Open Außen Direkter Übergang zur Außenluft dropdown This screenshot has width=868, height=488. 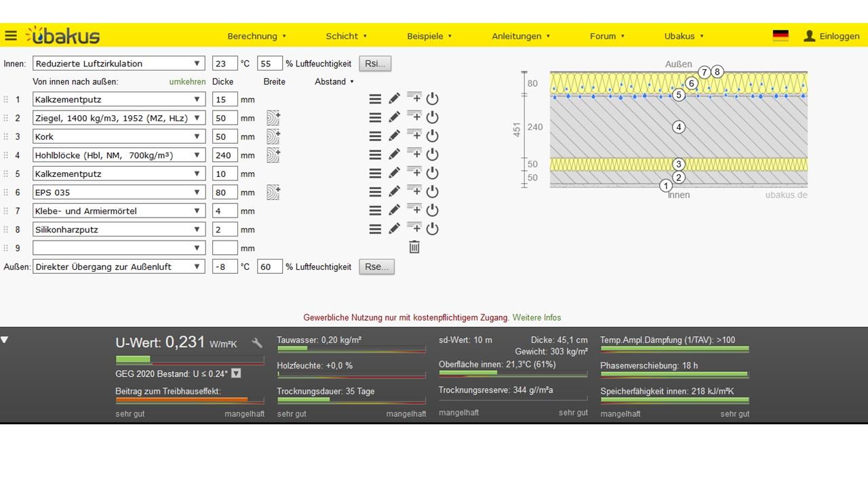119,267
